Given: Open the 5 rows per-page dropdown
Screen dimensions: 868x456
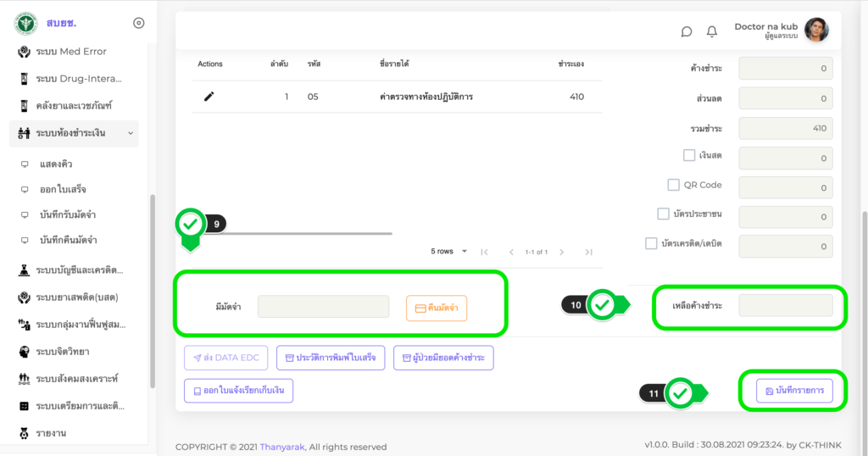Looking at the screenshot, I should [448, 252].
